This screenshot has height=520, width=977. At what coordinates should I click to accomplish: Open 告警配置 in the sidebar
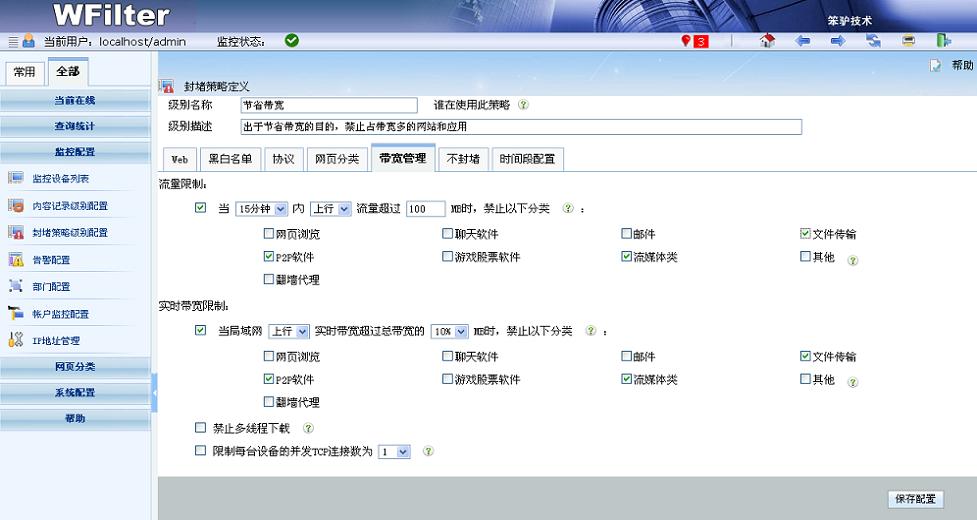pos(51,260)
